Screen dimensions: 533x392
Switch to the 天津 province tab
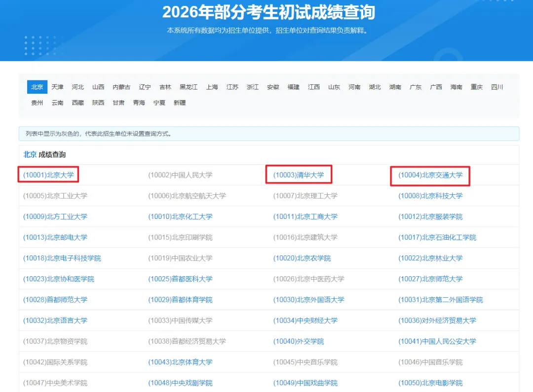[x=57, y=87]
